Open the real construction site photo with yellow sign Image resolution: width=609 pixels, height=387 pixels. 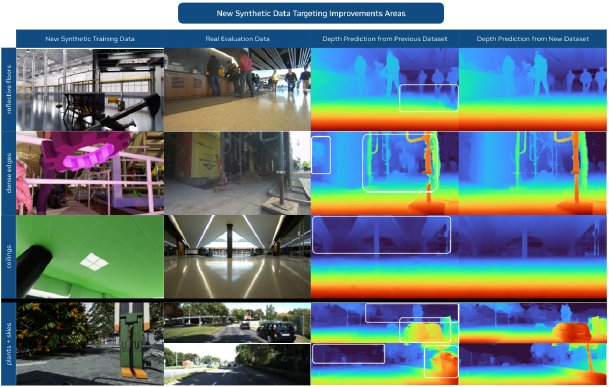[x=237, y=173]
